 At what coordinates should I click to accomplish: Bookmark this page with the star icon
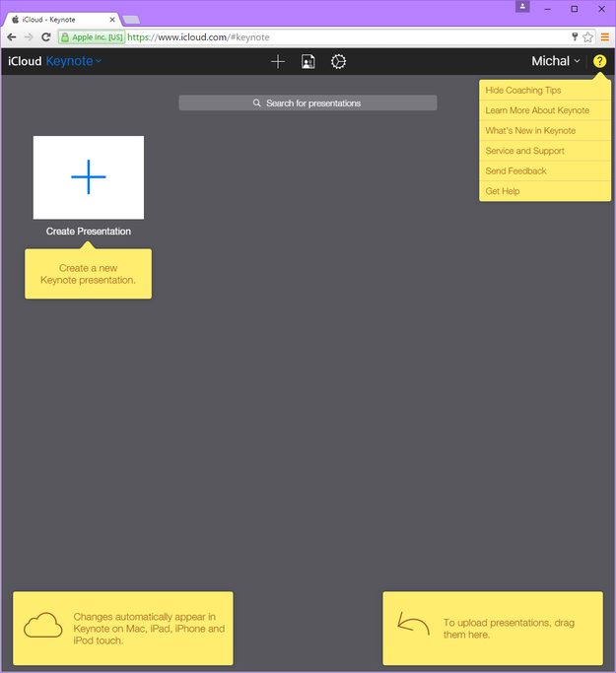pyautogui.click(x=587, y=37)
